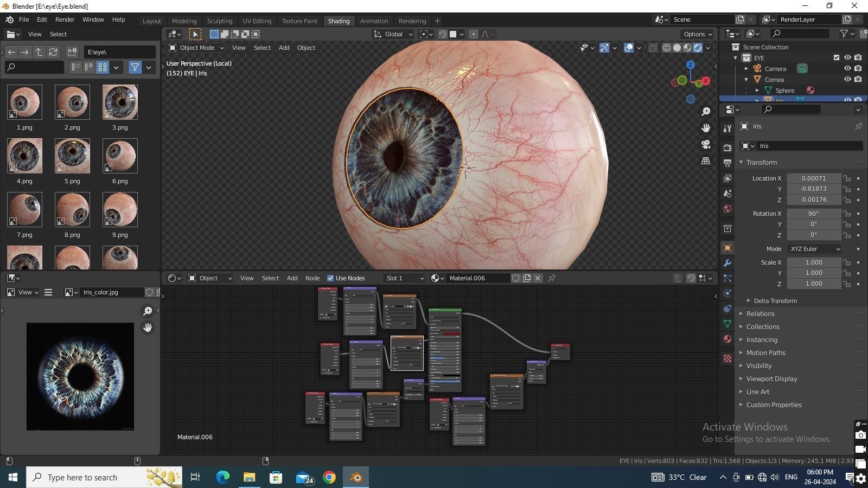
Task: Click the viewport pan hand icon
Action: tap(706, 128)
